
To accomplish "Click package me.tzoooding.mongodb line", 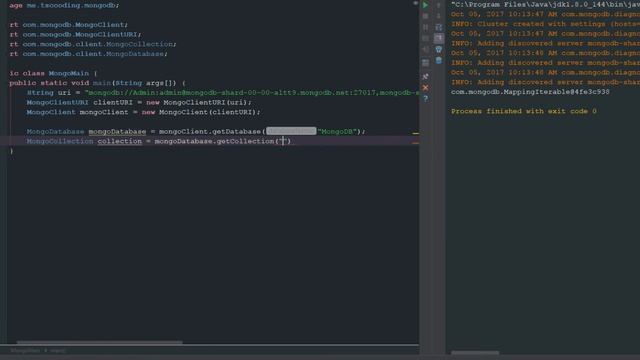I will click(x=64, y=5).
